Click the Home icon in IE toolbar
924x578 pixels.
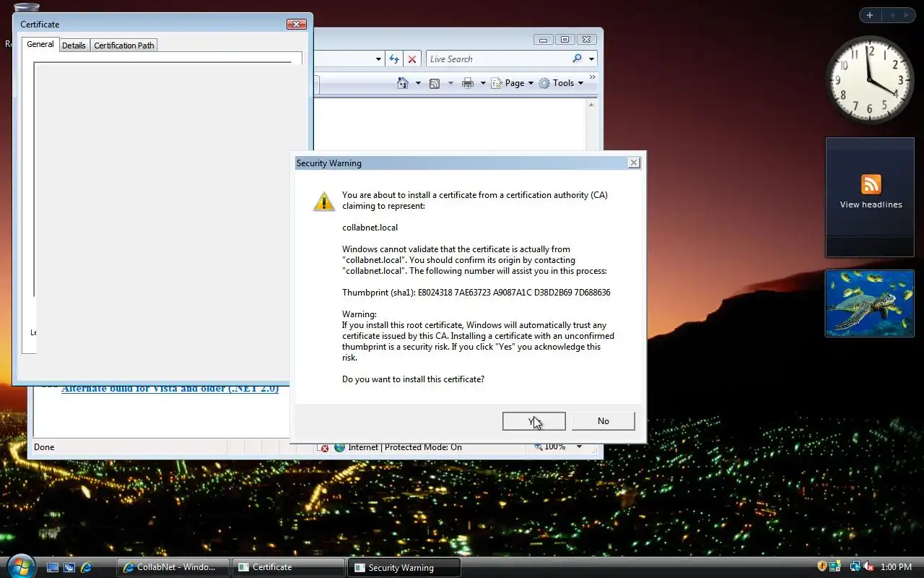[404, 83]
